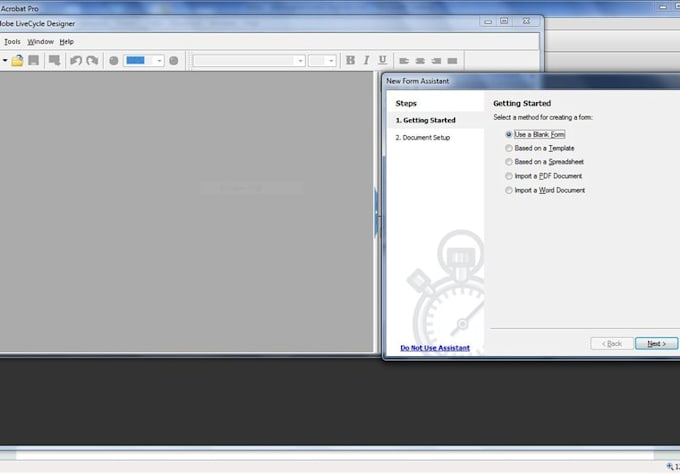The image size is (680, 474).
Task: Minimize the Acrobat Pro window
Action: (663, 7)
